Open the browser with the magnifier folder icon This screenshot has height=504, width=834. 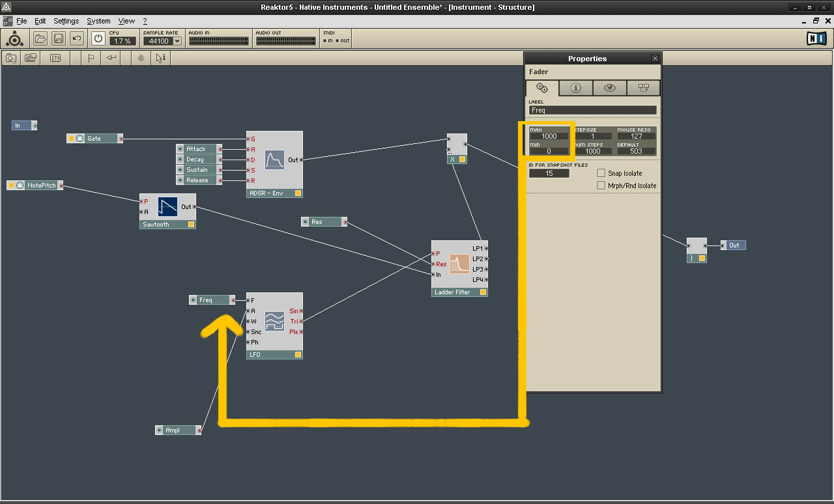[x=12, y=58]
